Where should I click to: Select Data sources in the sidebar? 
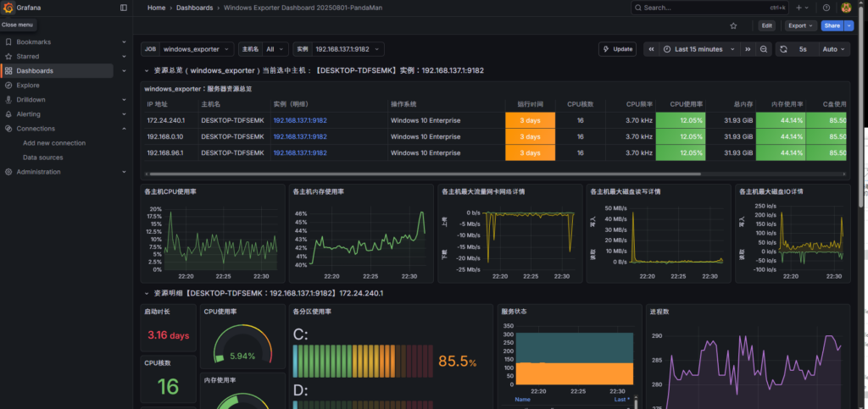tap(42, 158)
